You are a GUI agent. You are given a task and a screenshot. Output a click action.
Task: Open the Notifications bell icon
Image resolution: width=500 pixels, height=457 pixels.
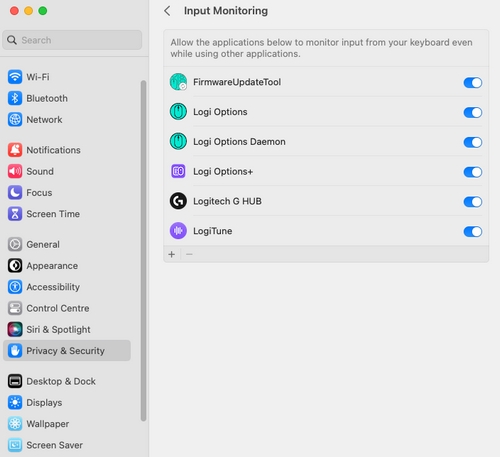click(15, 150)
